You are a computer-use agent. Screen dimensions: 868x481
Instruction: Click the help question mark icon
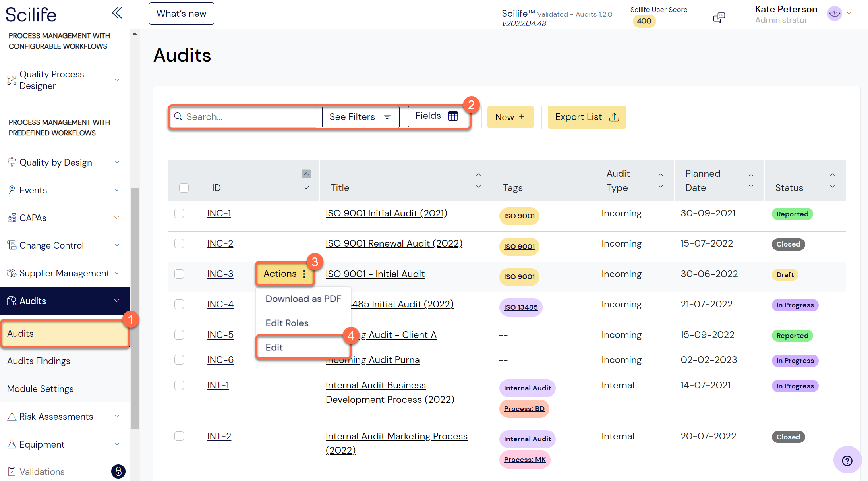tap(847, 460)
